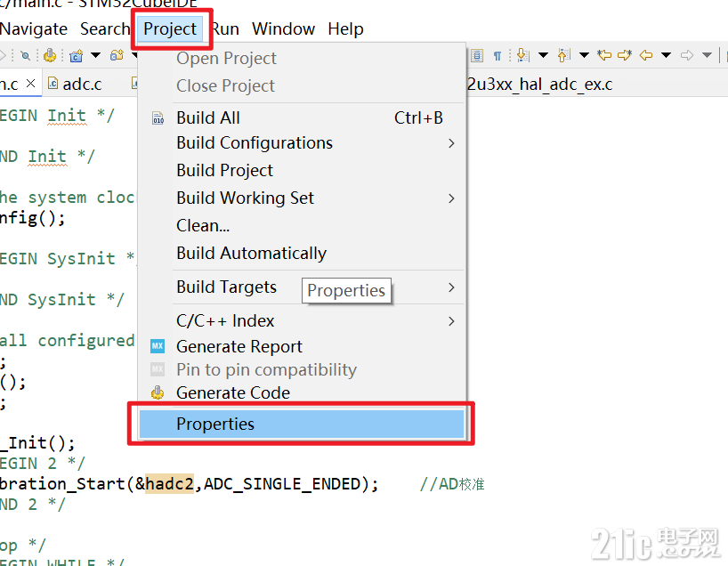Toggle the Build Automatically option

click(302, 254)
